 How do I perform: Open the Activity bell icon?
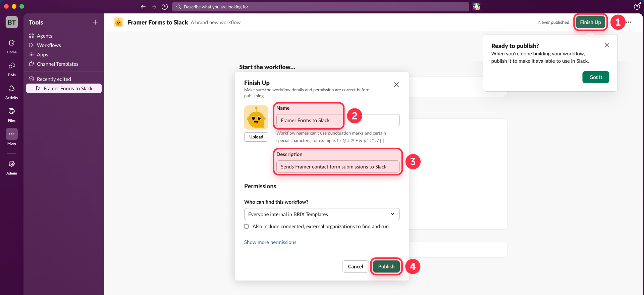coord(12,92)
